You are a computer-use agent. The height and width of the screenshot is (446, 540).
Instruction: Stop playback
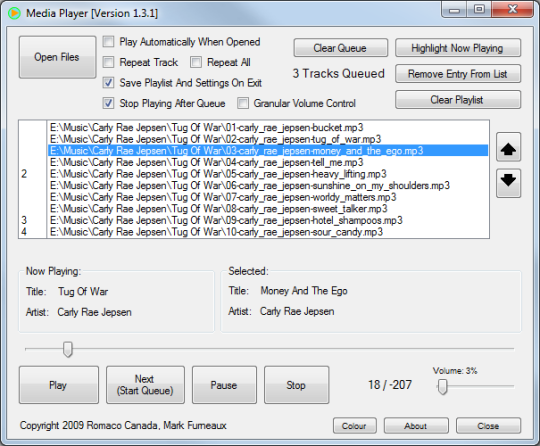coord(297,385)
